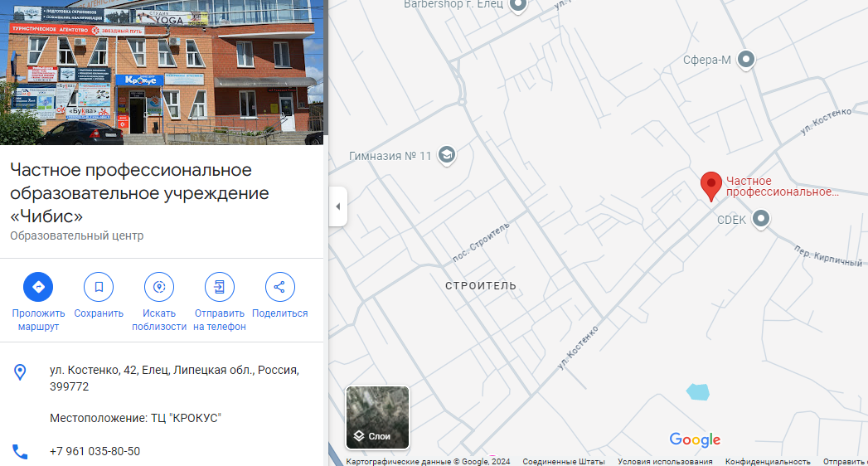Click the СТРОИТЕЛЬ district label
Screen dimensions: 868x466
(x=481, y=286)
